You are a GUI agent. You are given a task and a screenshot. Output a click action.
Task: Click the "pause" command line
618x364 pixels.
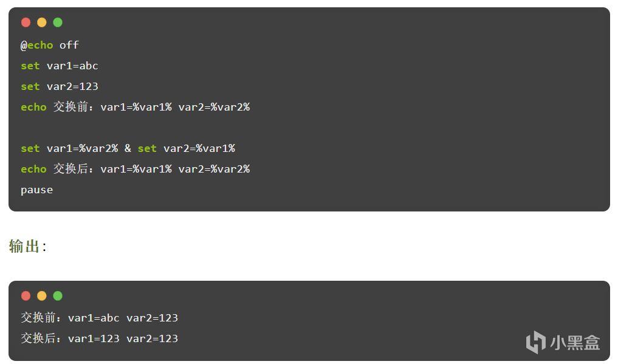(x=36, y=190)
